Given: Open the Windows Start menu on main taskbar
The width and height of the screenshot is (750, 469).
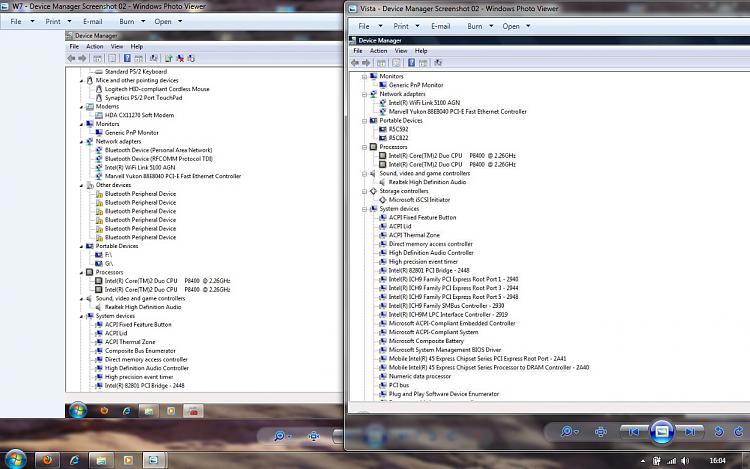Looking at the screenshot, I should pyautogui.click(x=15, y=459).
